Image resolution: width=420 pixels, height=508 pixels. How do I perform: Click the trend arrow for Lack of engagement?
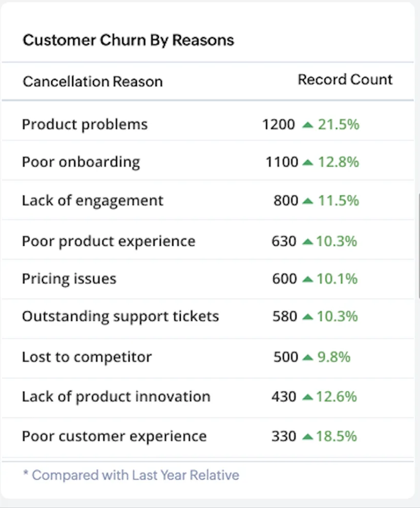click(307, 201)
